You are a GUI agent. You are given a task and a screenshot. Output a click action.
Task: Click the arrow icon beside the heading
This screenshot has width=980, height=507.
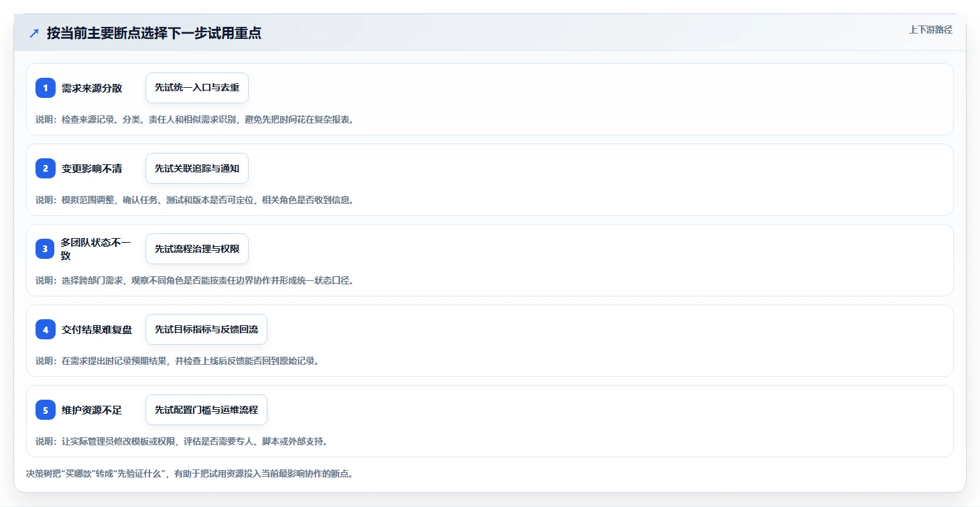point(34,33)
